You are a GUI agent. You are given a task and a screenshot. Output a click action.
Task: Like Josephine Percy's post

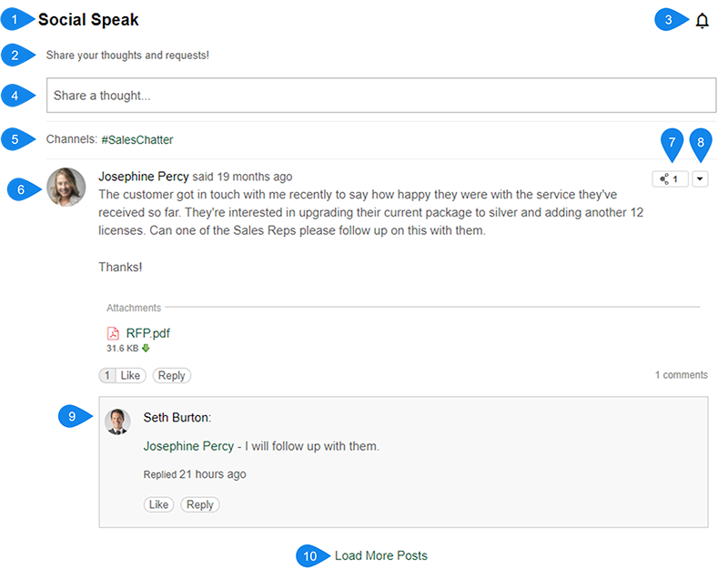click(x=131, y=375)
